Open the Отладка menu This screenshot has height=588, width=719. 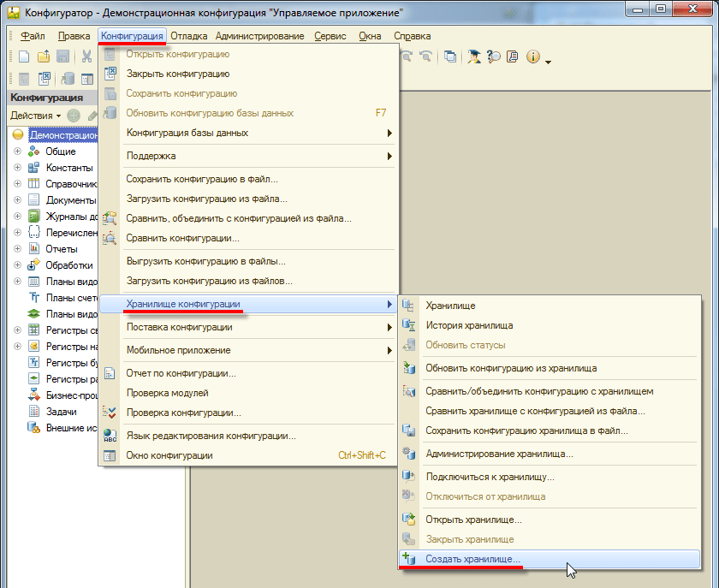tap(189, 36)
